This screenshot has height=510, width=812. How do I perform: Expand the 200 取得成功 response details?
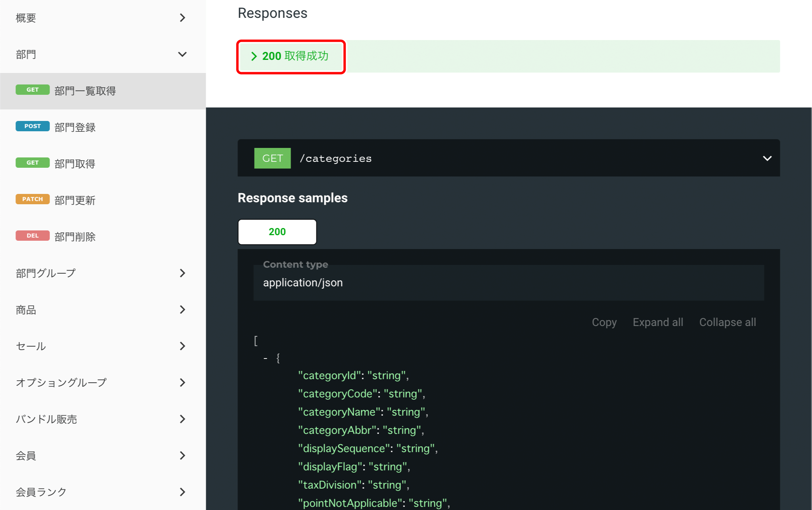(291, 56)
